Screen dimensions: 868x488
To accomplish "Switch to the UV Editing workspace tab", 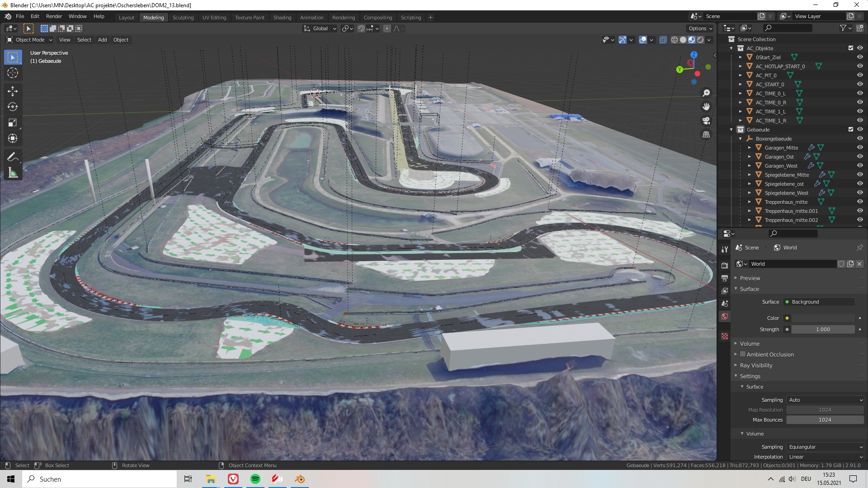I will (214, 18).
